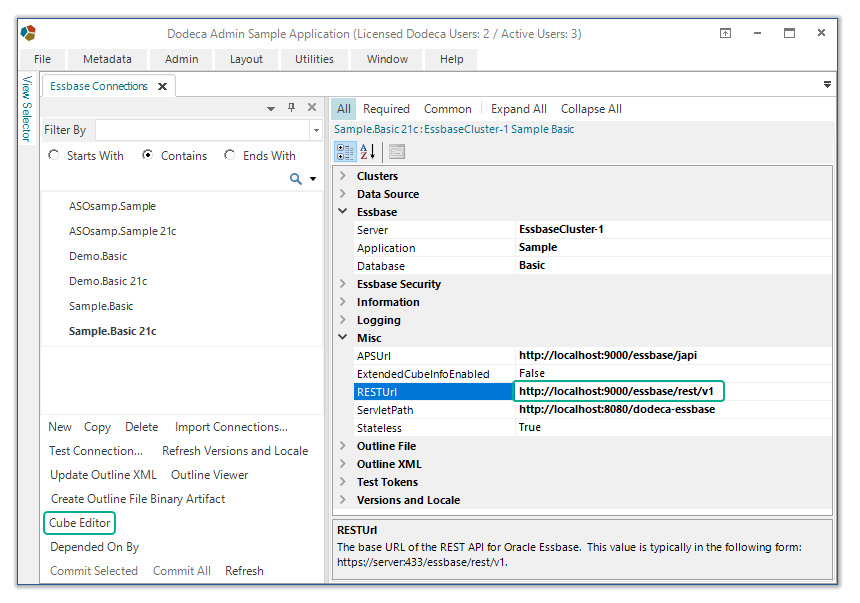This screenshot has height=603, width=860.
Task: Click the magnifier search icon
Action: pos(296,179)
